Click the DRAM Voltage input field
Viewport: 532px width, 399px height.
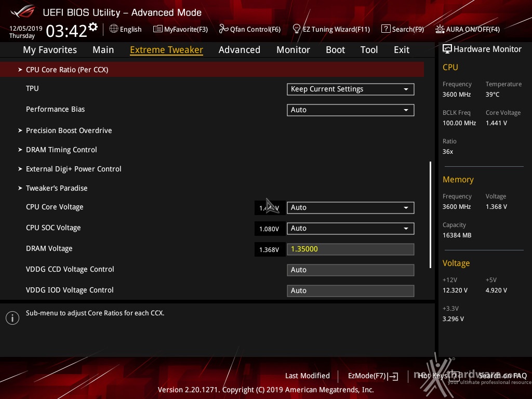pyautogui.click(x=351, y=249)
